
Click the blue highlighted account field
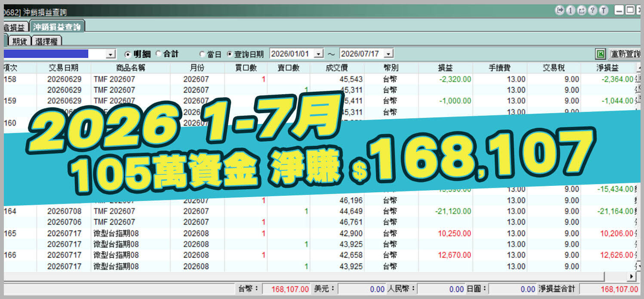(46, 54)
